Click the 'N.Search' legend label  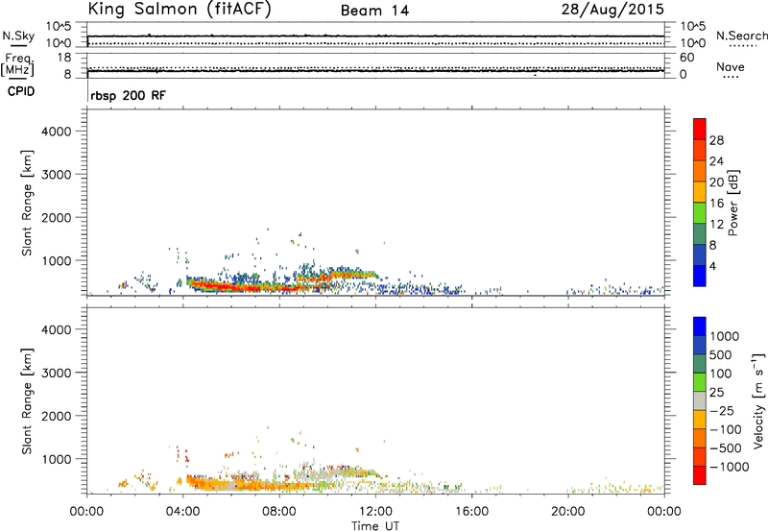pyautogui.click(x=741, y=36)
